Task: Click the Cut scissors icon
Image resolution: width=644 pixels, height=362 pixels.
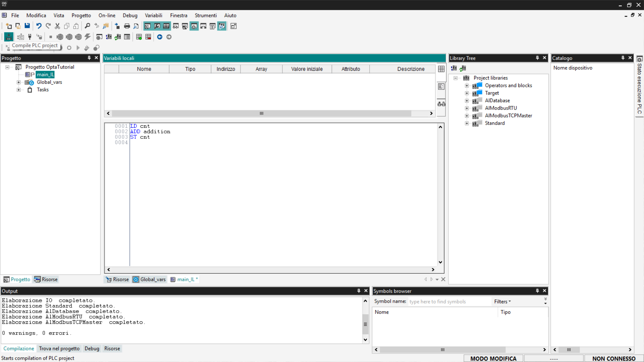Action: point(57,26)
